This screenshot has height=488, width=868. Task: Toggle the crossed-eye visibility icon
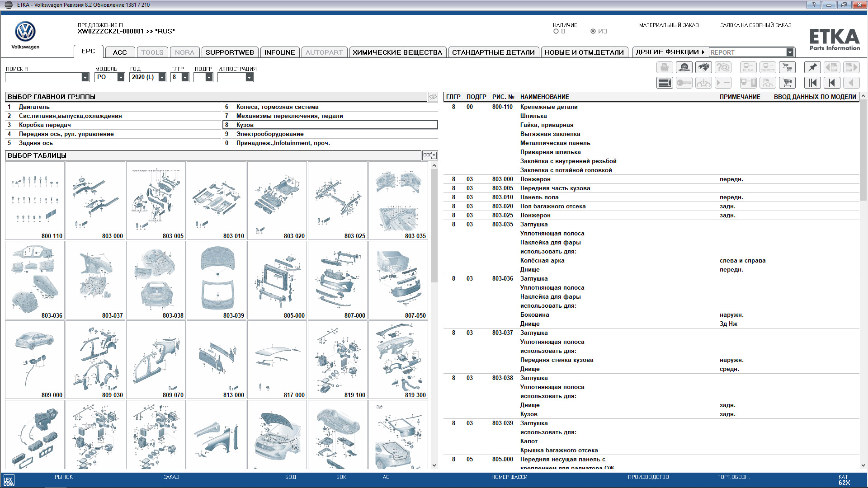click(433, 97)
